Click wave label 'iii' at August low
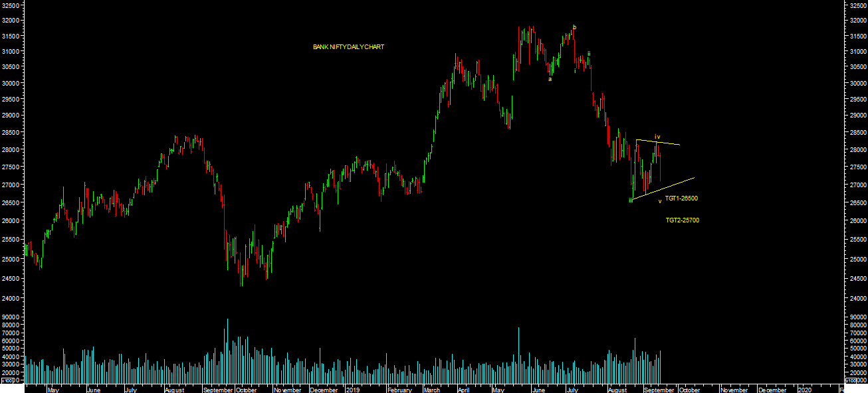Image resolution: width=868 pixels, height=393 pixels. point(631,200)
